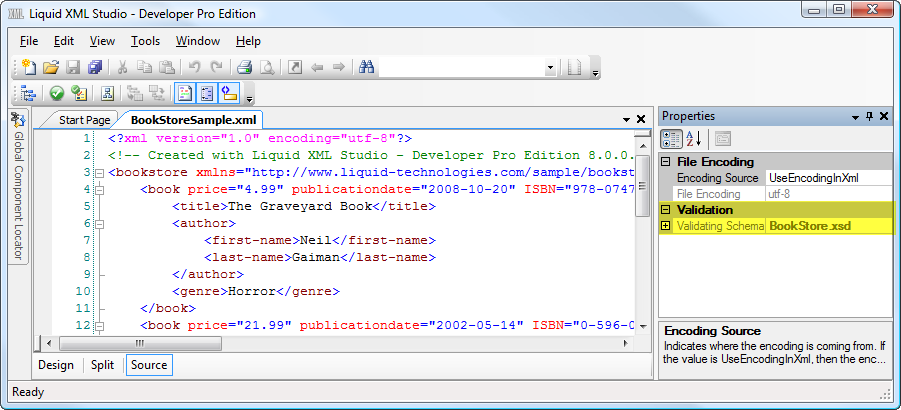Viewport: 901px width, 410px height.
Task: Collapse the book element on line 12
Action: 99,326
